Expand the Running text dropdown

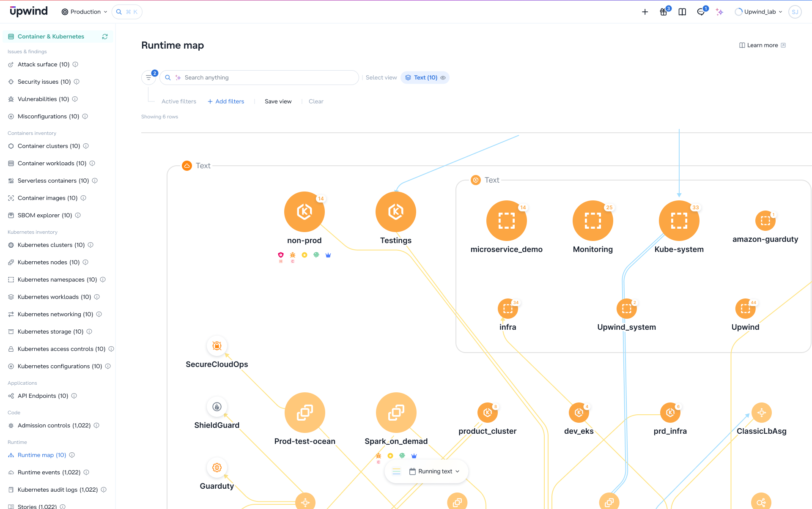pos(434,471)
